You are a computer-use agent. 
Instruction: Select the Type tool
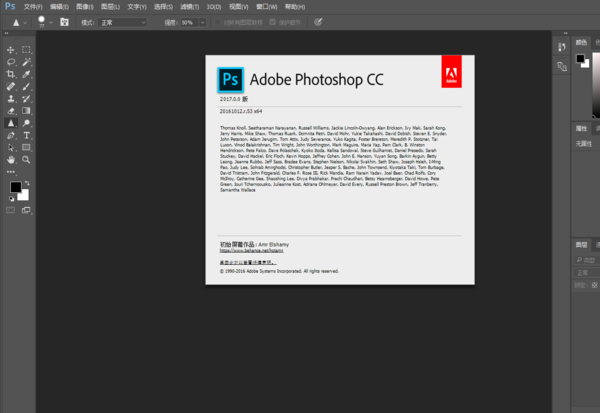point(26,135)
